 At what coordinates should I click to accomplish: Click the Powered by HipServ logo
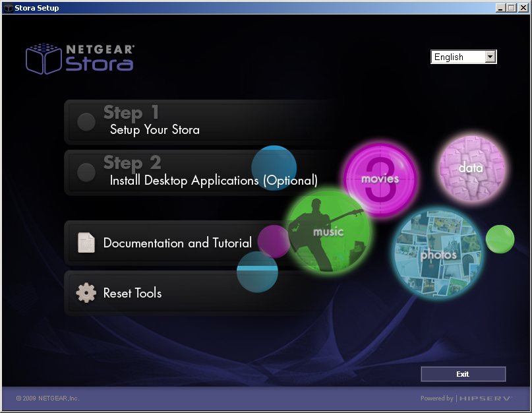466,398
